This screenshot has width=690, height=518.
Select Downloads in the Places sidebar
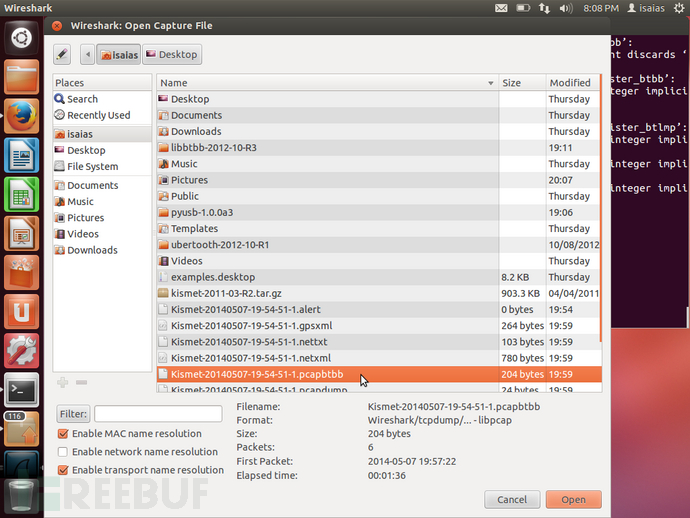click(102, 250)
